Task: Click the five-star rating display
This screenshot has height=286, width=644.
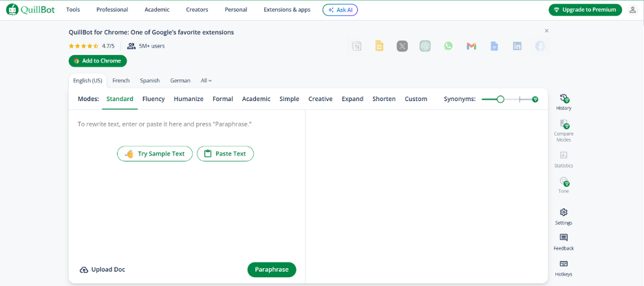Action: click(83, 46)
